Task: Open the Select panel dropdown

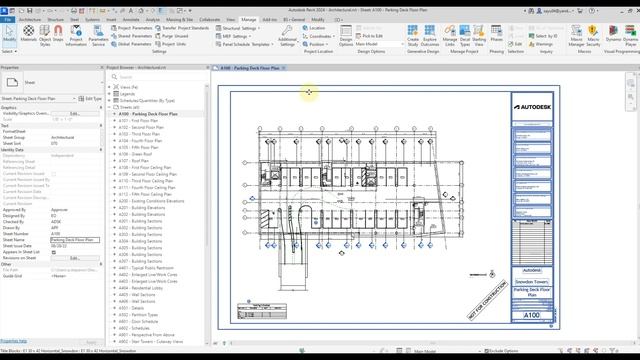Action: pos(9,51)
